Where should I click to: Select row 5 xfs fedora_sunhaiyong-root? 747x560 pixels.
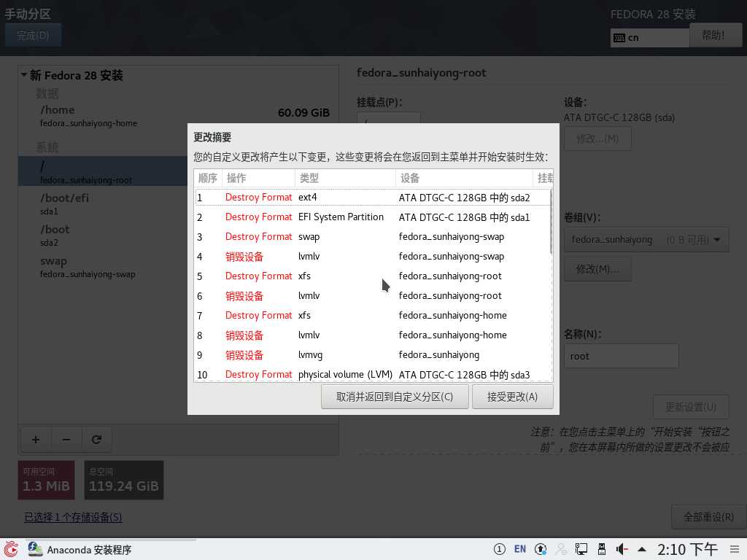[373, 276]
